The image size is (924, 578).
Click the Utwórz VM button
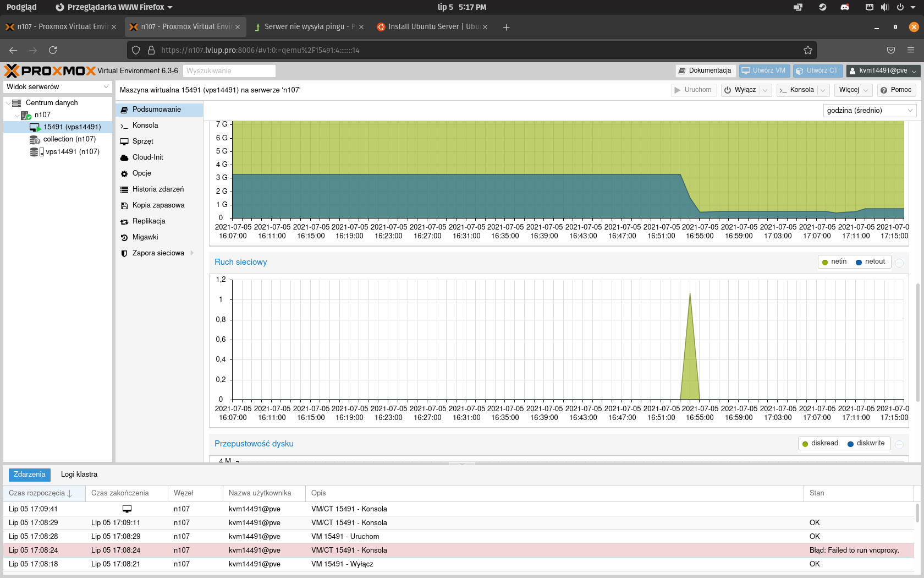point(765,71)
